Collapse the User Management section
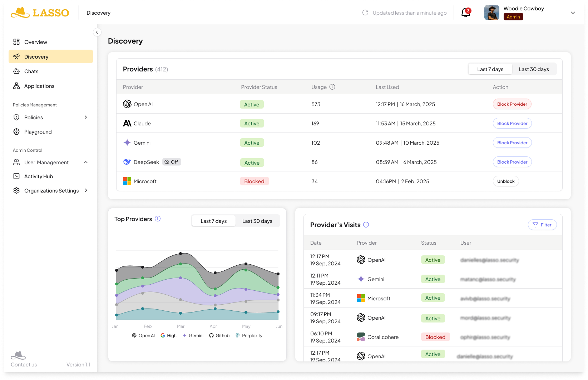The height and width of the screenshot is (380, 588). [x=86, y=162]
